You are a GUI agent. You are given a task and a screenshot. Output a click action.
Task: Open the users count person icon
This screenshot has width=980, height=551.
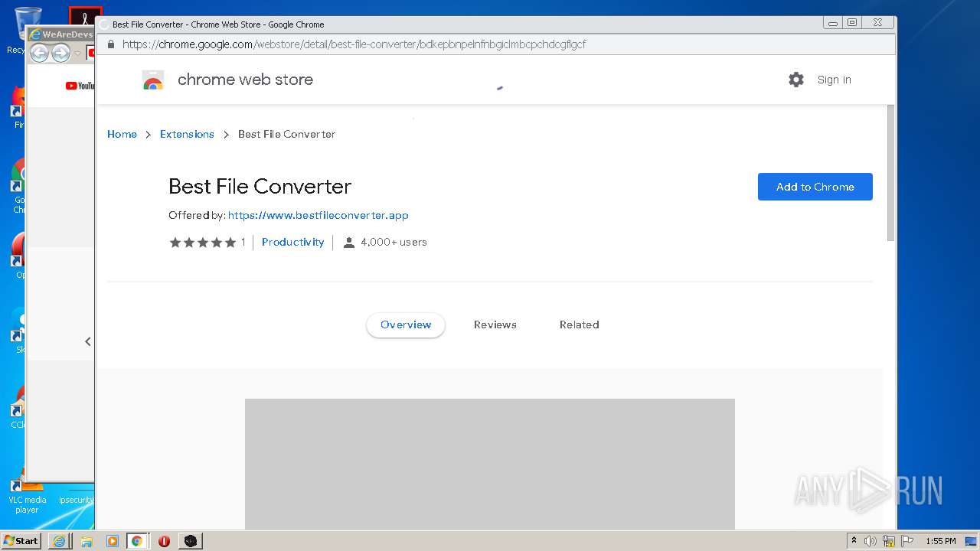[x=349, y=243]
